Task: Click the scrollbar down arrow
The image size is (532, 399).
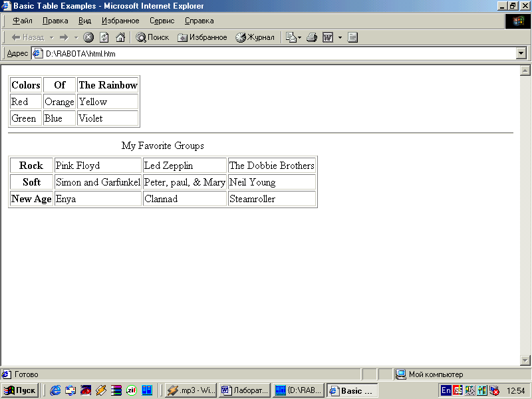Action: pos(525,360)
